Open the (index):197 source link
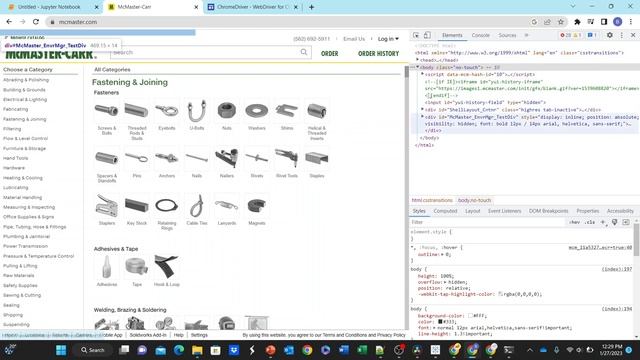 tap(616, 269)
